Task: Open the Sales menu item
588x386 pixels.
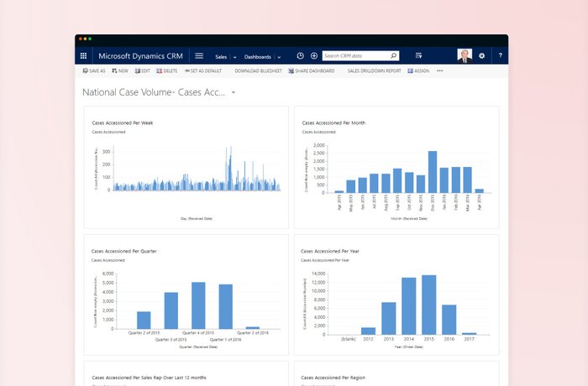Action: [221, 56]
